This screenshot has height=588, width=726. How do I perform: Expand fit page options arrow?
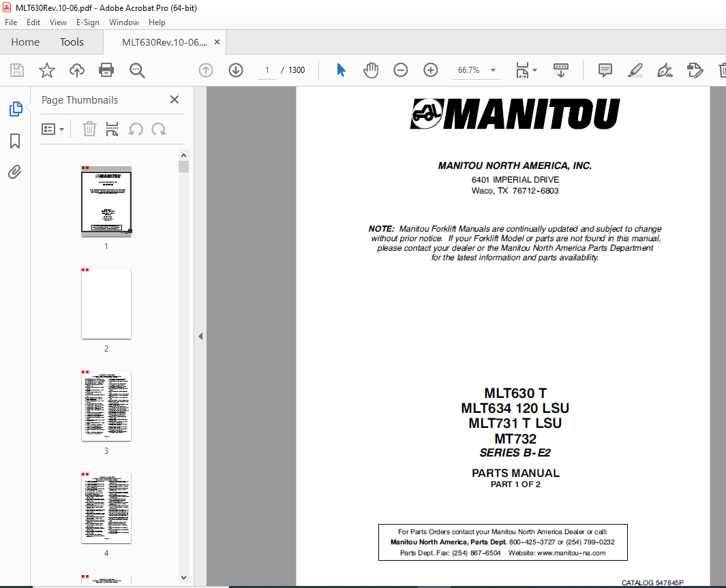point(534,70)
